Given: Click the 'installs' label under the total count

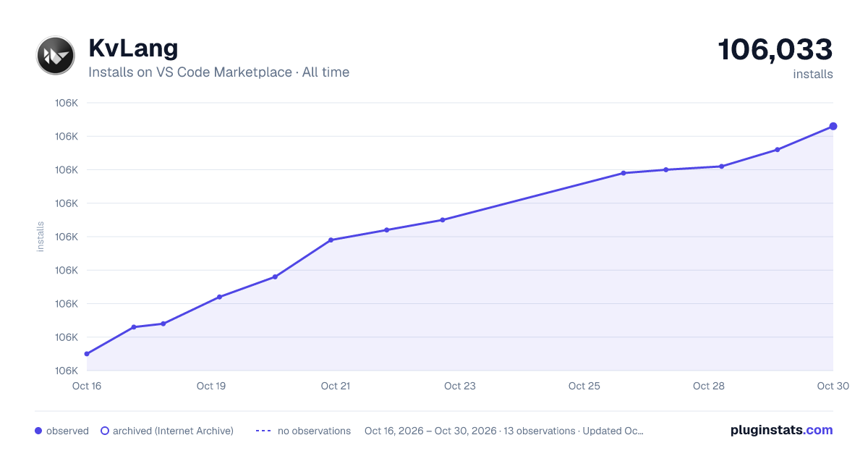Looking at the screenshot, I should (813, 74).
